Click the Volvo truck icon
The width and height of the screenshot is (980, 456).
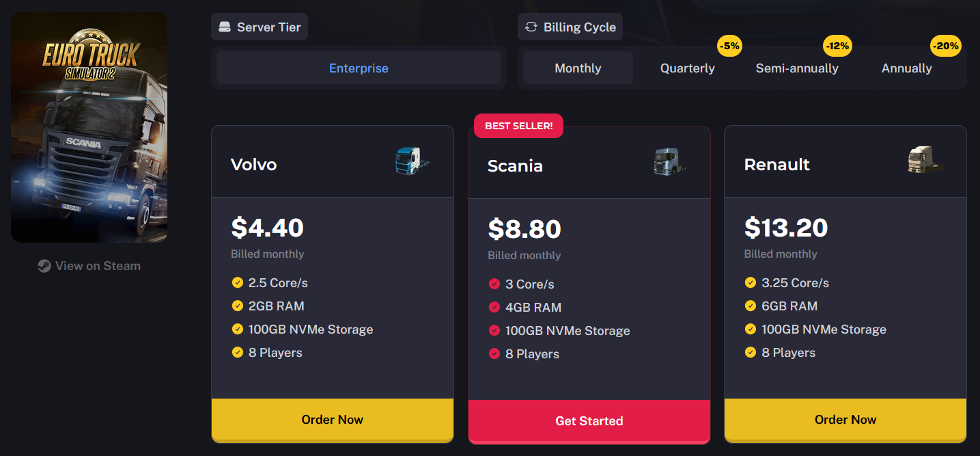[412, 162]
